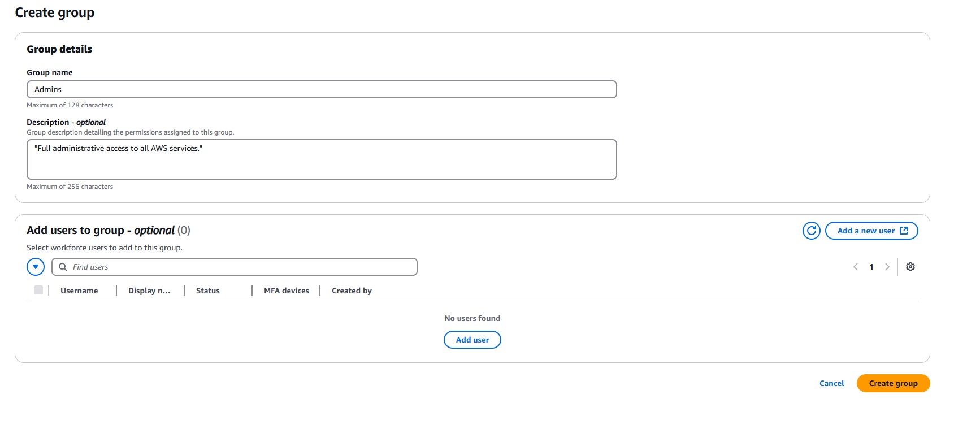
Task: Toggle the select all users checkbox
Action: [38, 291]
